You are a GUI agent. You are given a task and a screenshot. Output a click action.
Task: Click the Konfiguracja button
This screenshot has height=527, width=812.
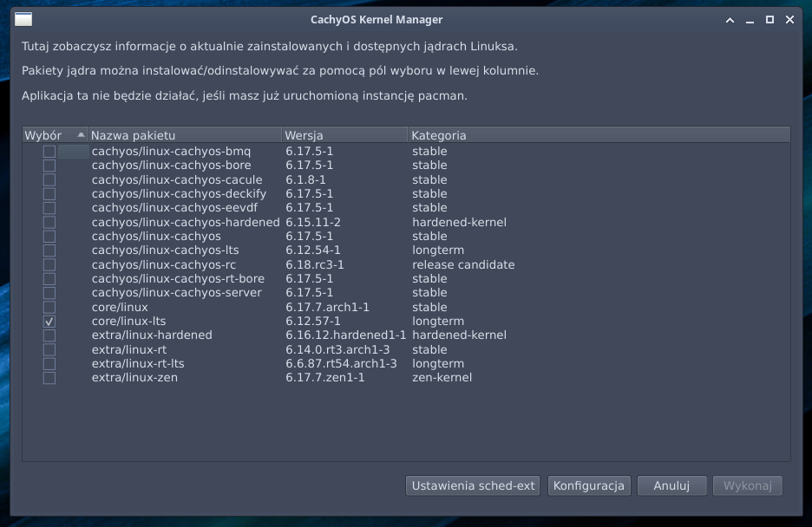[x=589, y=485]
